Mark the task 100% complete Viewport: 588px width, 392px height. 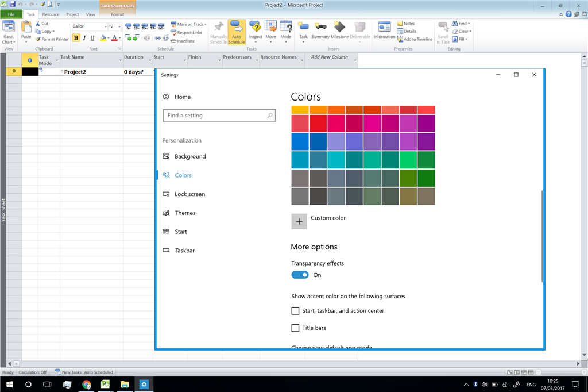(161, 26)
